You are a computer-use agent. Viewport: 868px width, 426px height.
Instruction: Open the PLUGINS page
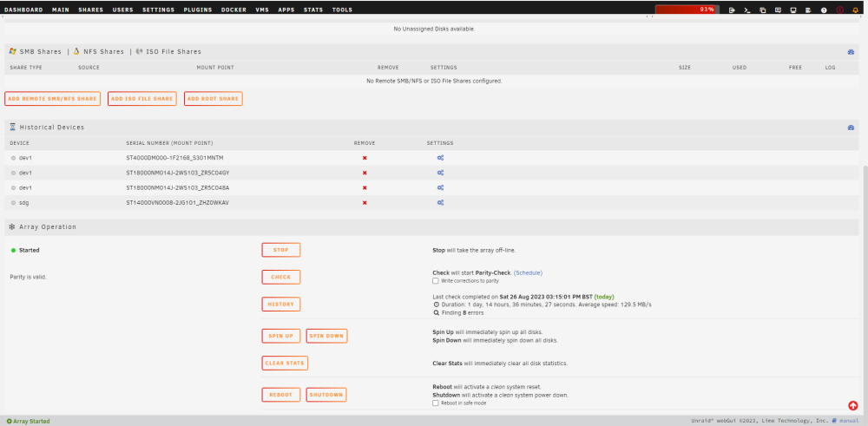(x=198, y=10)
